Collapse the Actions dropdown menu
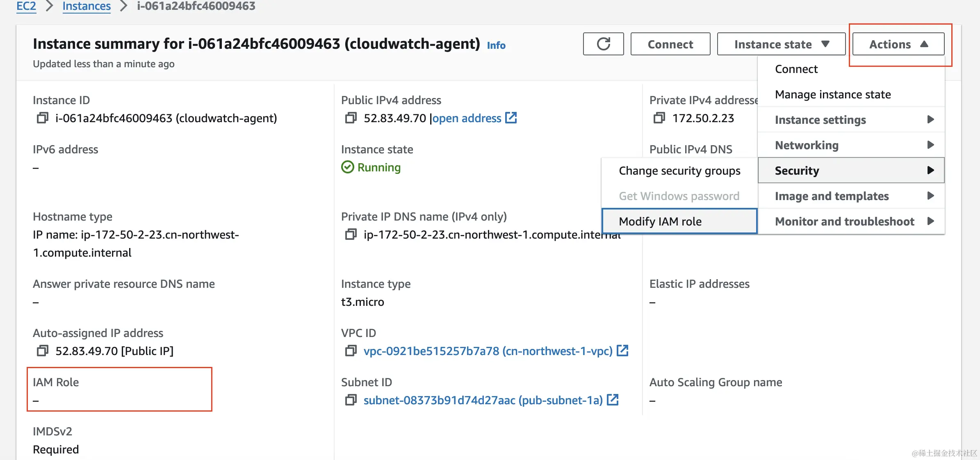 [x=898, y=44]
